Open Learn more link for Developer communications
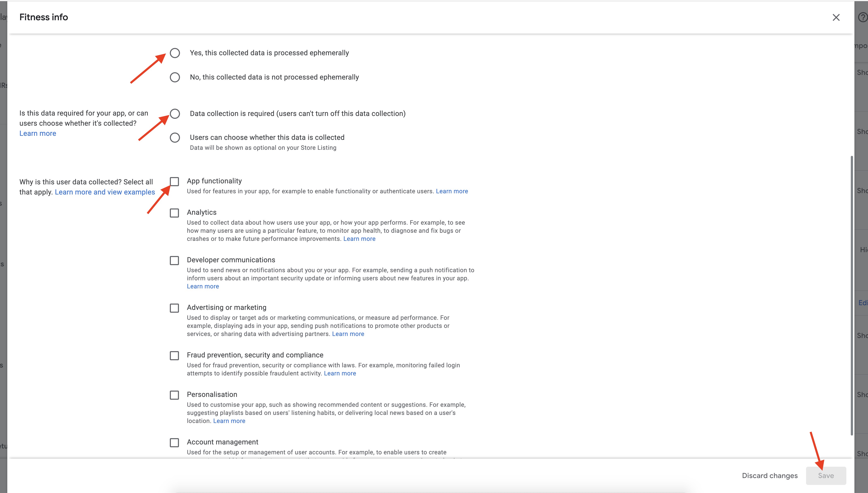Screen dimensions: 868x493 tap(203, 286)
